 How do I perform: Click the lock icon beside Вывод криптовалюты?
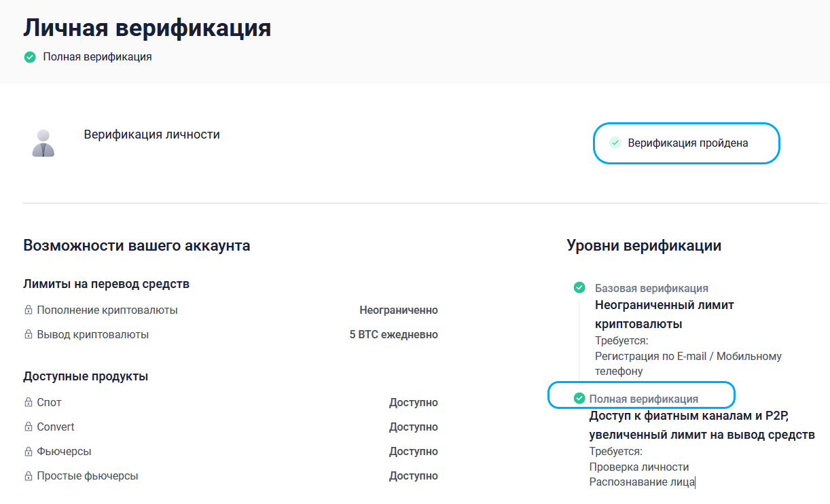[x=29, y=335]
